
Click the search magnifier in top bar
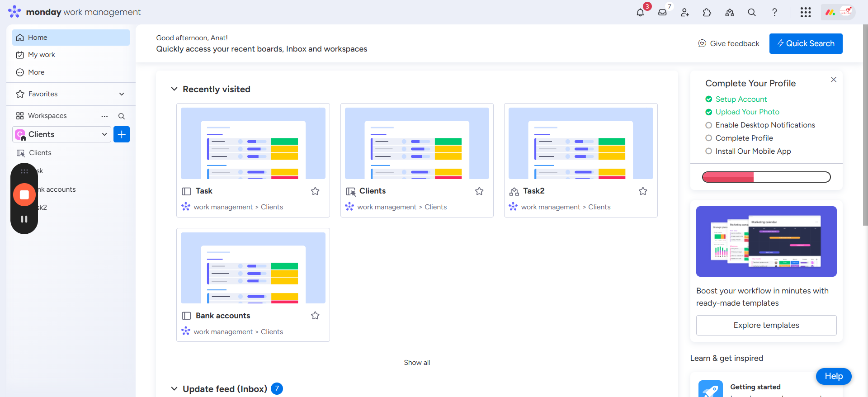click(x=752, y=13)
